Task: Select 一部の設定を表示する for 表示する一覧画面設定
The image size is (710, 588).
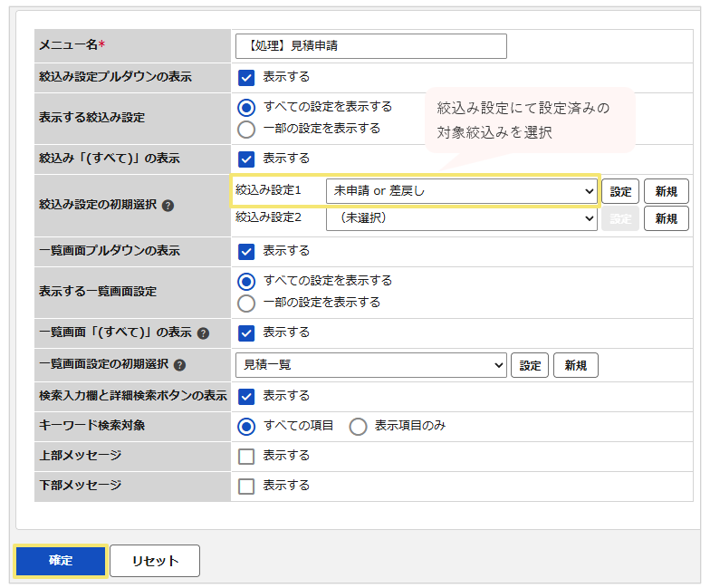Action: click(246, 303)
